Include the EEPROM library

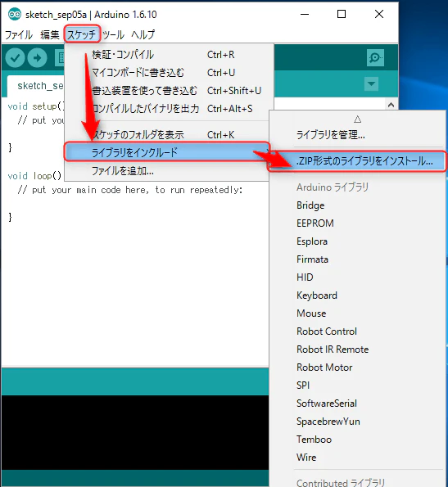tap(357, 223)
